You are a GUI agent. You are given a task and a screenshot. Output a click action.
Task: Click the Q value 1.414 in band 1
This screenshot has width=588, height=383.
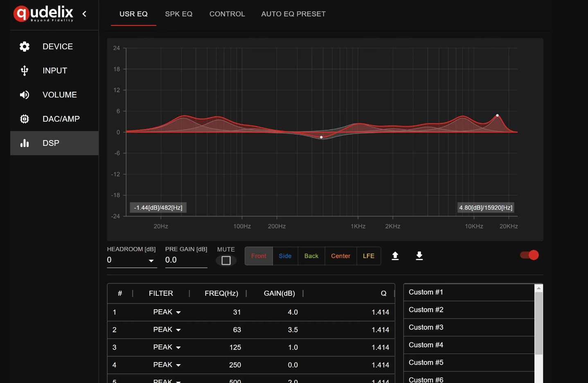tap(381, 312)
